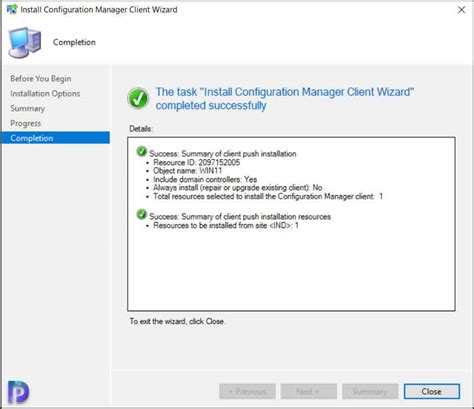Click Success: Summary of client push installation
The image size is (474, 409).
click(223, 154)
